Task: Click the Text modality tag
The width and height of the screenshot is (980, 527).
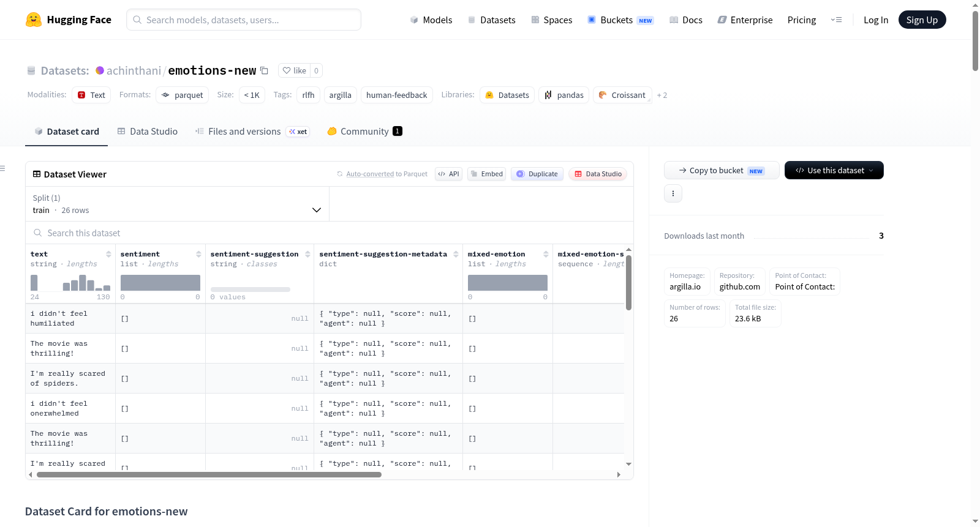Action: pyautogui.click(x=91, y=95)
